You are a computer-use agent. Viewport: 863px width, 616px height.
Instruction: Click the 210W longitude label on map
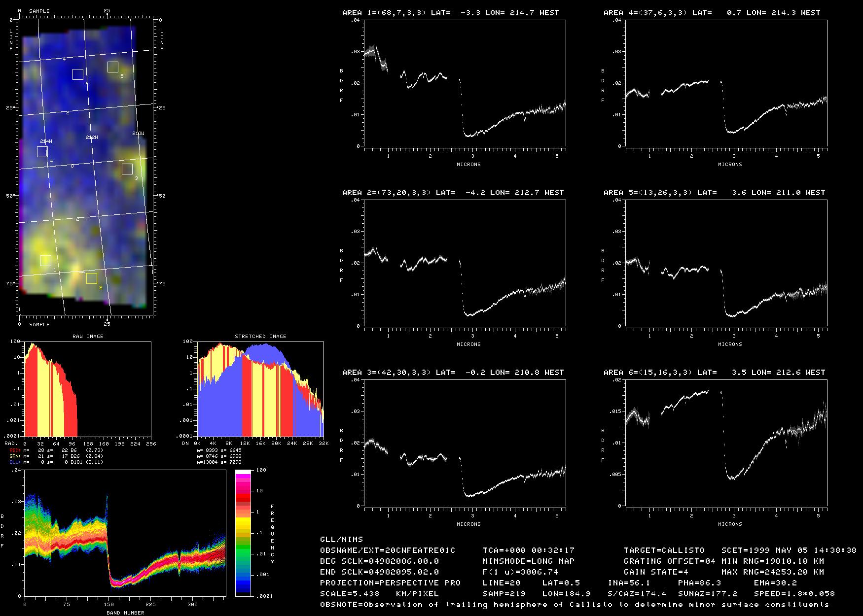tap(139, 134)
